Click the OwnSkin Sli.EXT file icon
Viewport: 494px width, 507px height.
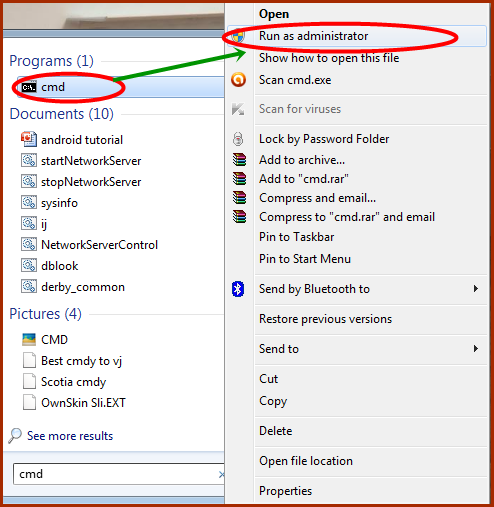point(29,403)
